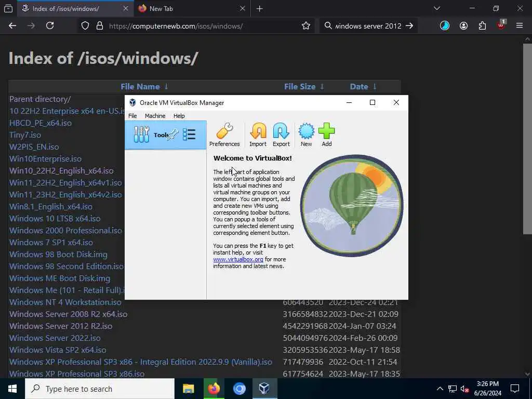This screenshot has height=399, width=532.
Task: Open the Parent directory/ link
Action: point(39,99)
